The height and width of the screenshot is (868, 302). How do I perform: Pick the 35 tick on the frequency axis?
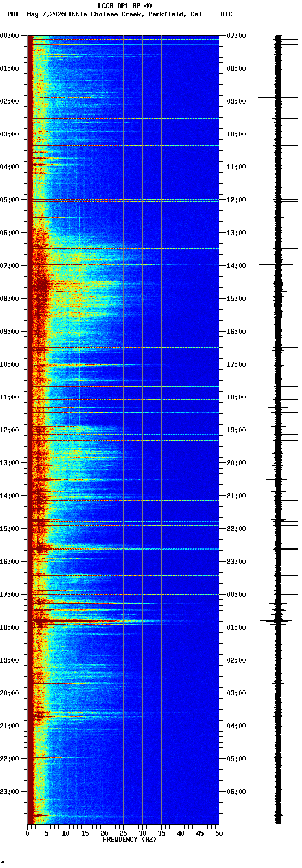(161, 833)
